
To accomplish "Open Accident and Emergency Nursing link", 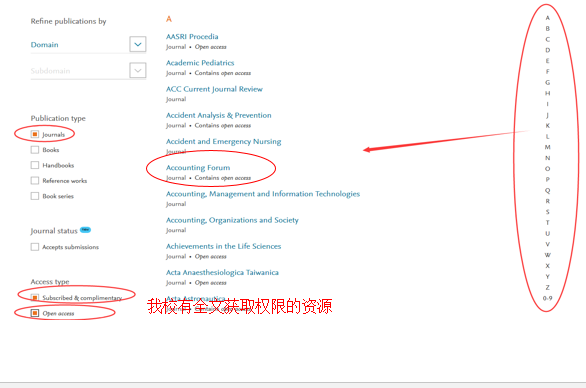I will click(x=223, y=141).
